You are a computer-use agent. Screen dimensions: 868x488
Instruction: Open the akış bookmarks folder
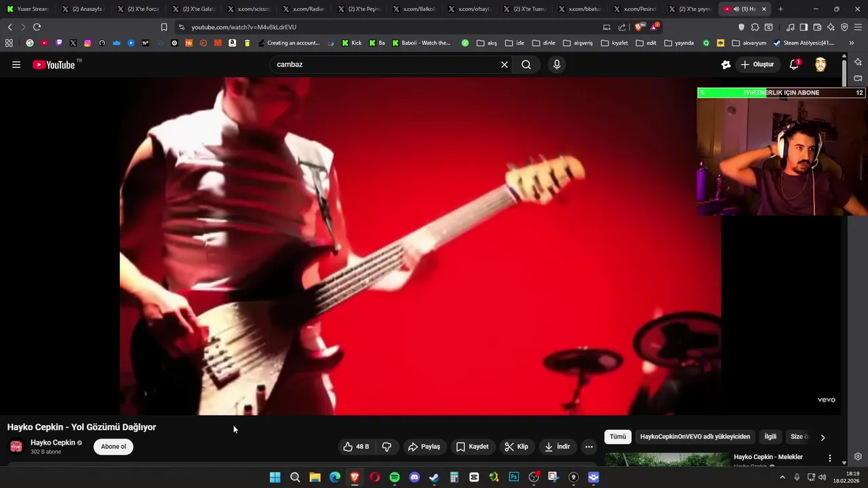pyautogui.click(x=487, y=43)
